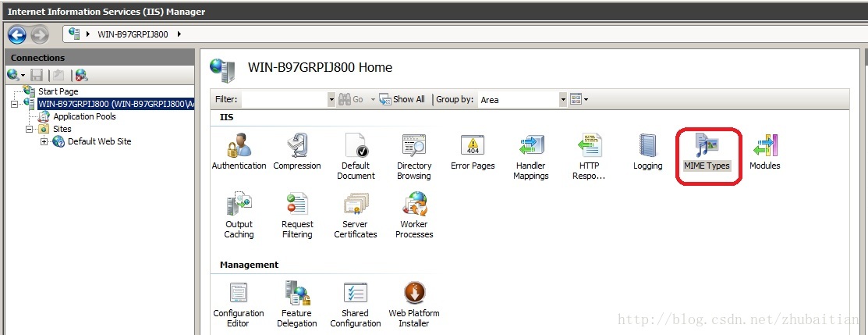Open the Handler Mappings feature
The image size is (868, 335).
[x=531, y=156]
